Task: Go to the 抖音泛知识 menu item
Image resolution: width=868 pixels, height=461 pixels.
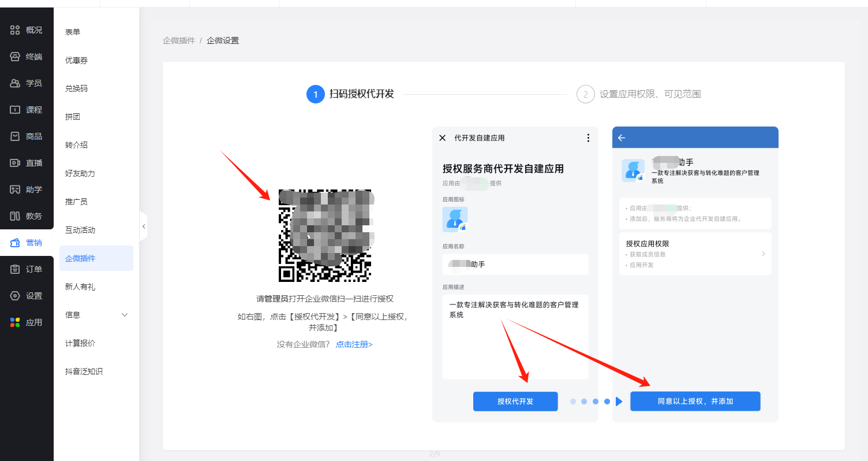Action: coord(84,371)
